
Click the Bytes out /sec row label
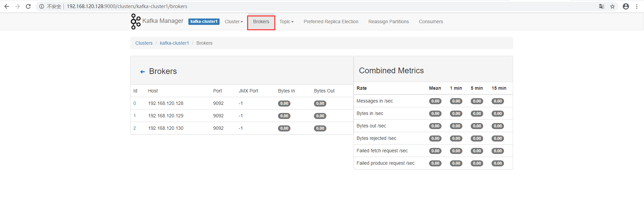(x=371, y=126)
